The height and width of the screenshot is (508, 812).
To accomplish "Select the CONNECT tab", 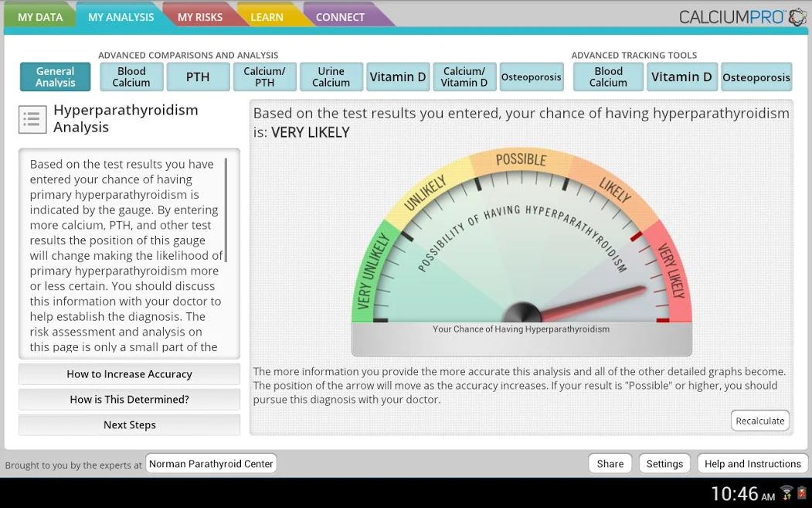I will 340,17.
